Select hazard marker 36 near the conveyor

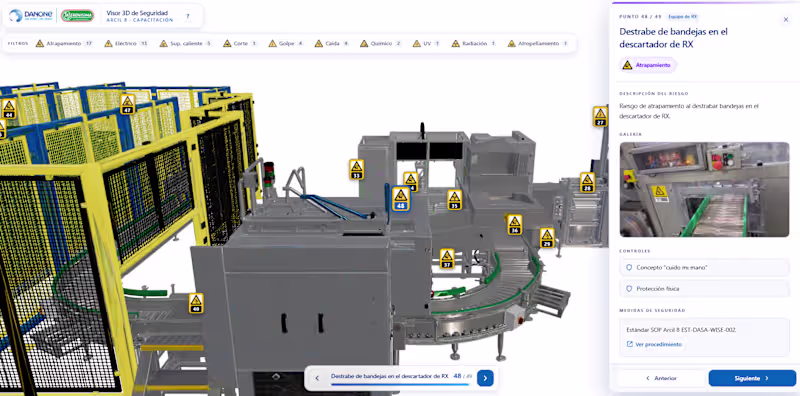click(x=514, y=225)
